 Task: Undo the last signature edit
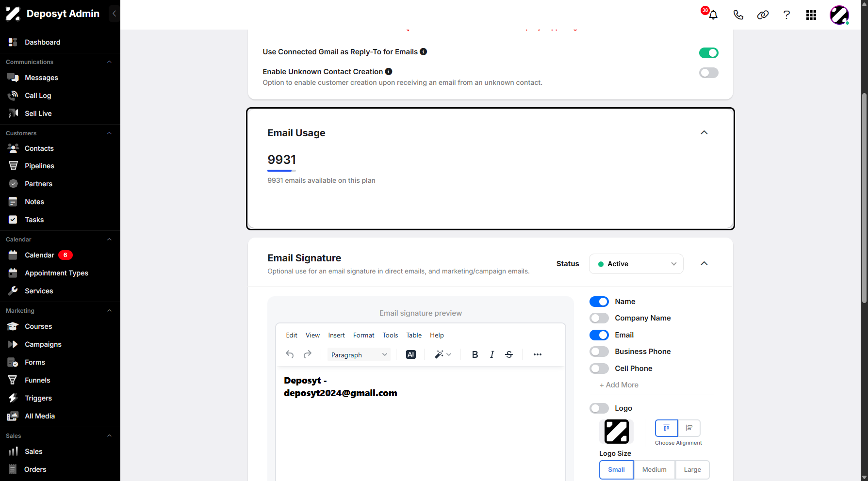click(290, 354)
